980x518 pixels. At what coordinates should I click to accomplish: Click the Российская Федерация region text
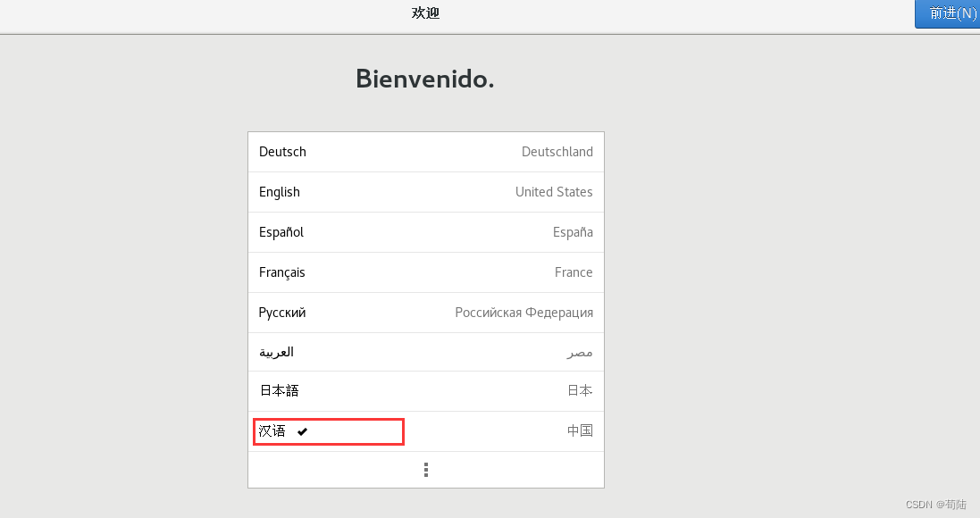524,313
